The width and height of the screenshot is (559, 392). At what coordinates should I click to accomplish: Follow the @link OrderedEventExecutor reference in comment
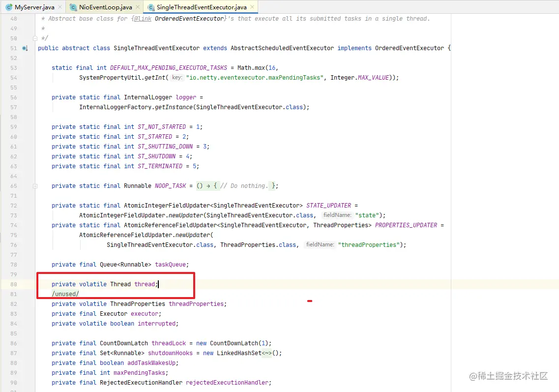(x=189, y=19)
